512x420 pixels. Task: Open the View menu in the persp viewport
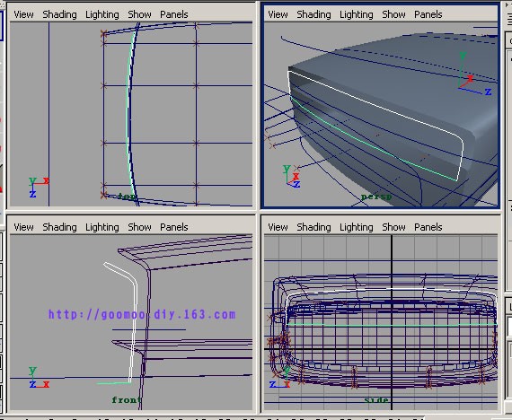278,14
